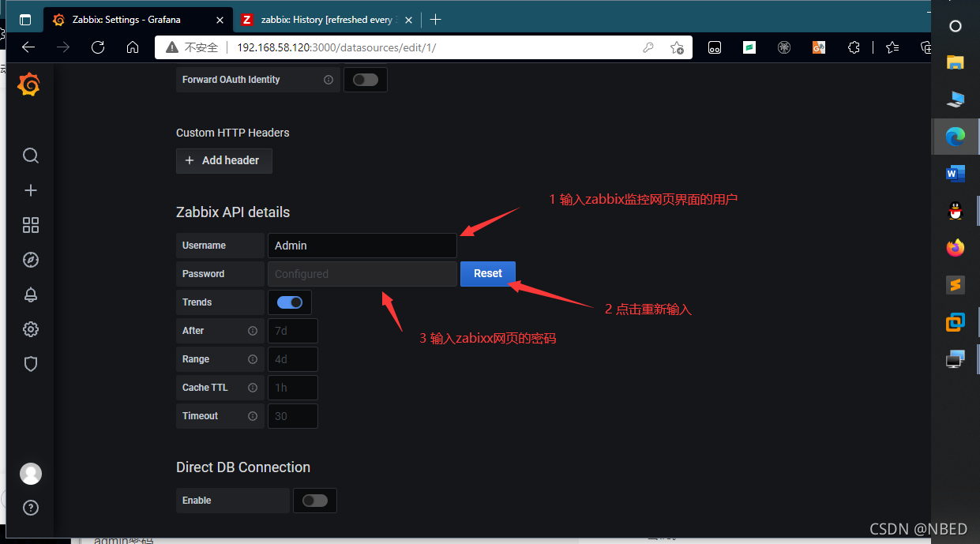Open the tab actions menu icon
The height and width of the screenshot is (544, 980).
coord(25,20)
